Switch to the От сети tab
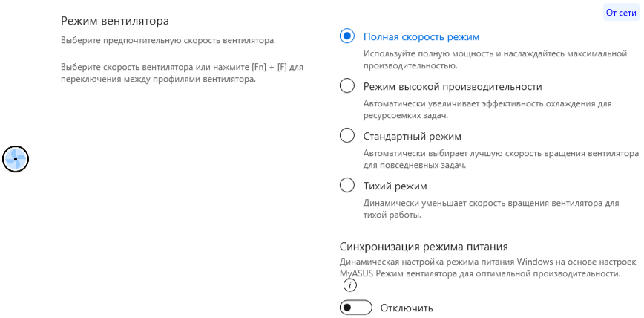 click(x=621, y=13)
